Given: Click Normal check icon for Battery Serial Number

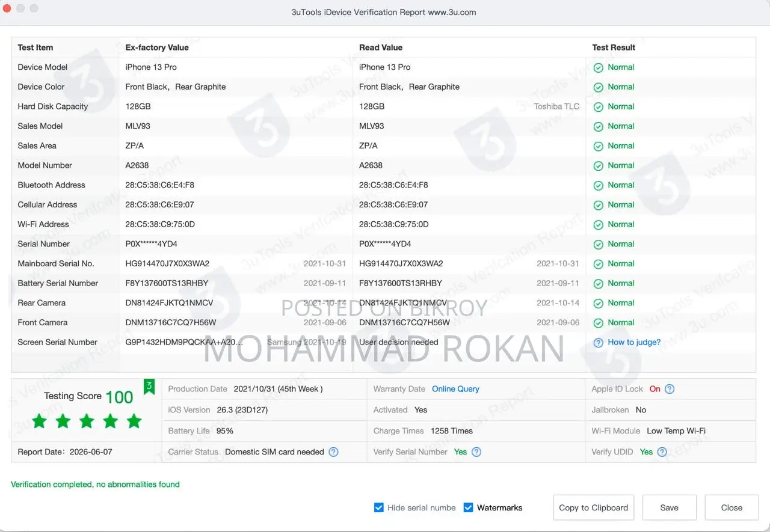Looking at the screenshot, I should pos(598,284).
